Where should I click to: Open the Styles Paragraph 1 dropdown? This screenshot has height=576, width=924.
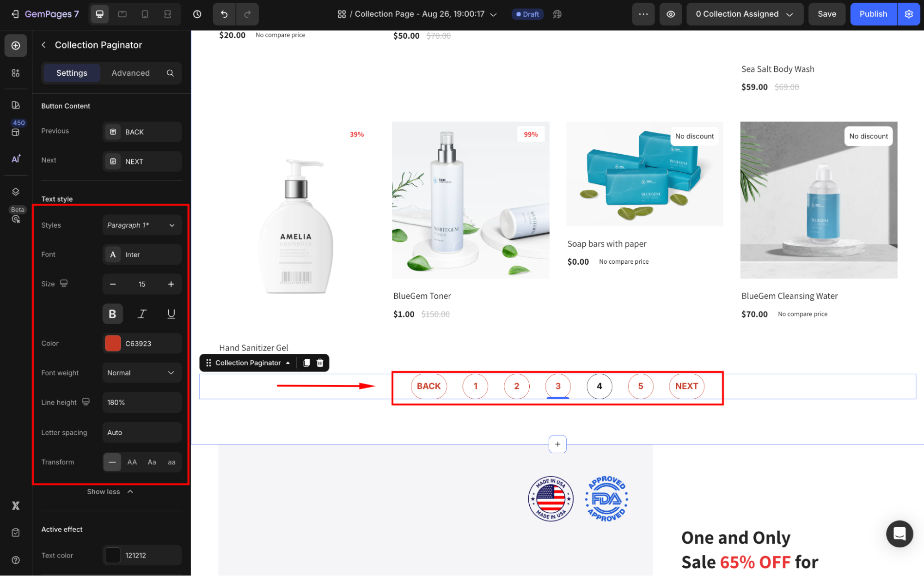pos(141,225)
